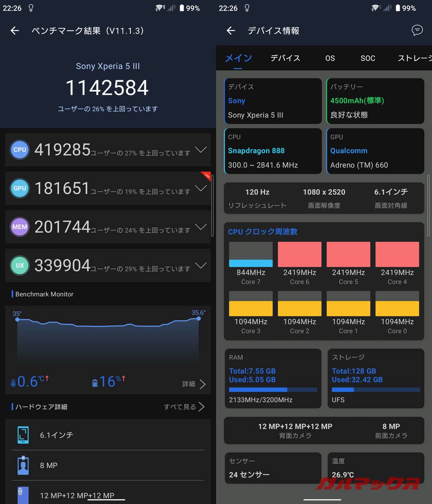The width and height of the screenshot is (432, 504).
Task: Go back from benchmark results screen
Action: [15, 31]
